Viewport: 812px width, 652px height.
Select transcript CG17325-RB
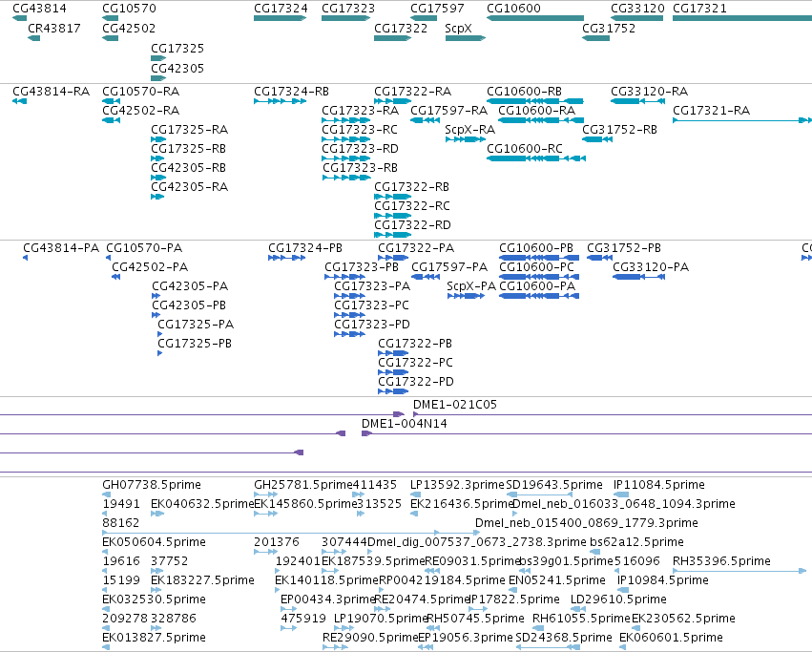[189, 149]
